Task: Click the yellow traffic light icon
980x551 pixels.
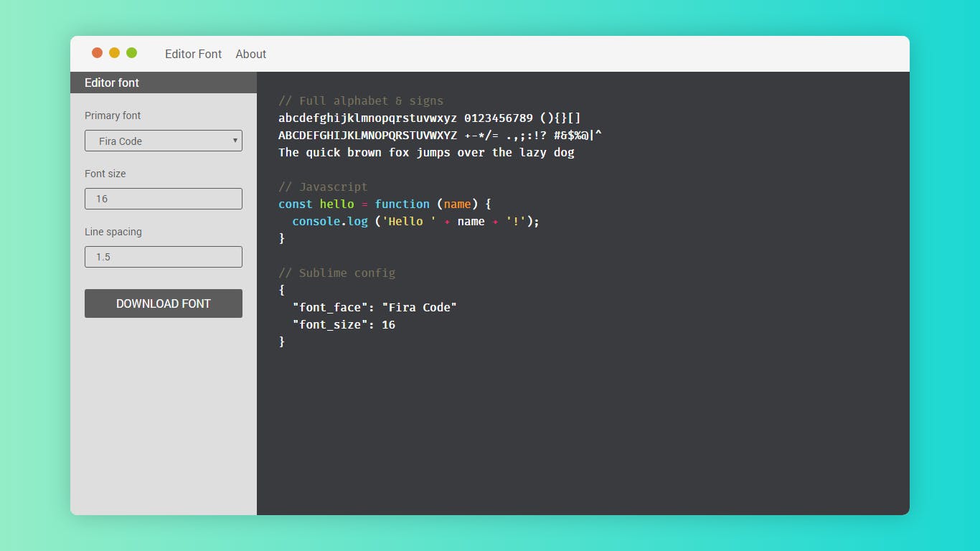Action: point(114,52)
